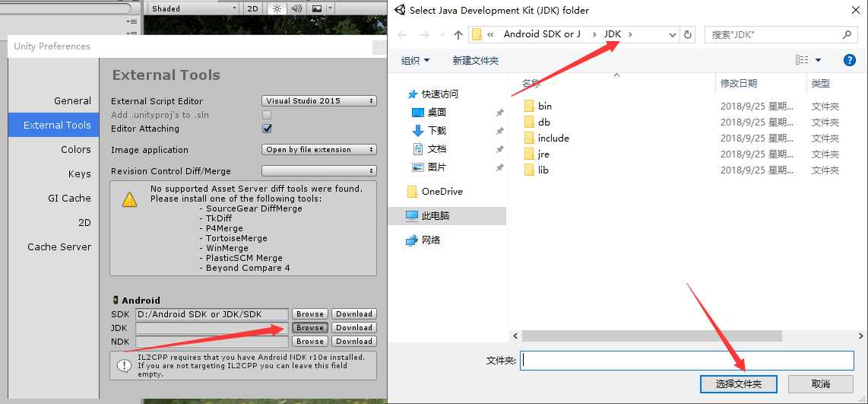Toggle scene effects image icon
868x404 pixels.
tap(317, 8)
